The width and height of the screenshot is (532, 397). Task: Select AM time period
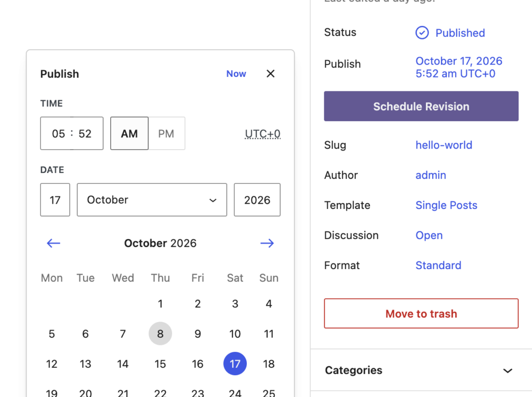(129, 134)
